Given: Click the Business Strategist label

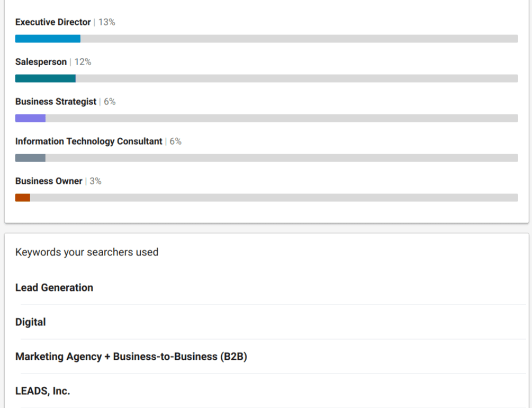Looking at the screenshot, I should pyautogui.click(x=56, y=102).
